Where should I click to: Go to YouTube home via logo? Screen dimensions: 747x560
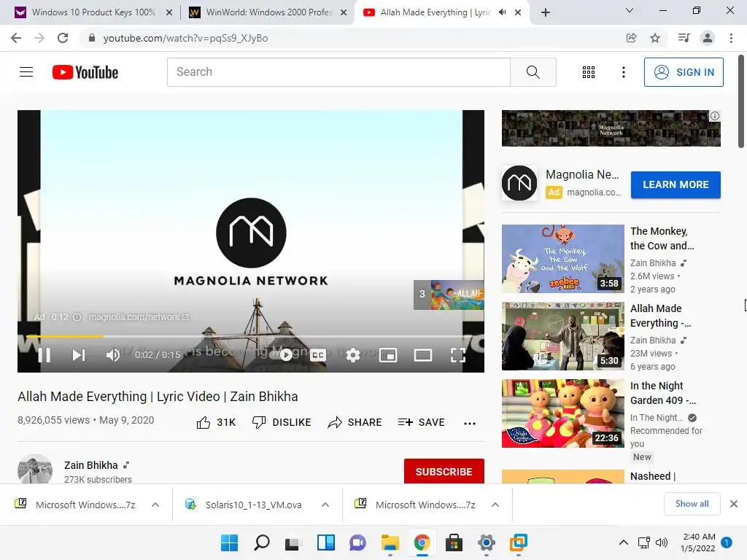coord(85,72)
